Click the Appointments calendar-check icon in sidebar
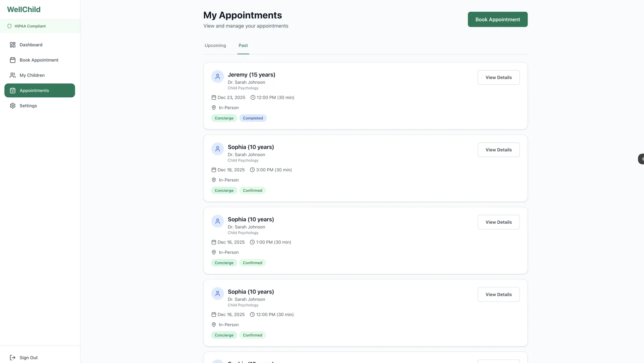The height and width of the screenshot is (363, 644). point(13,91)
